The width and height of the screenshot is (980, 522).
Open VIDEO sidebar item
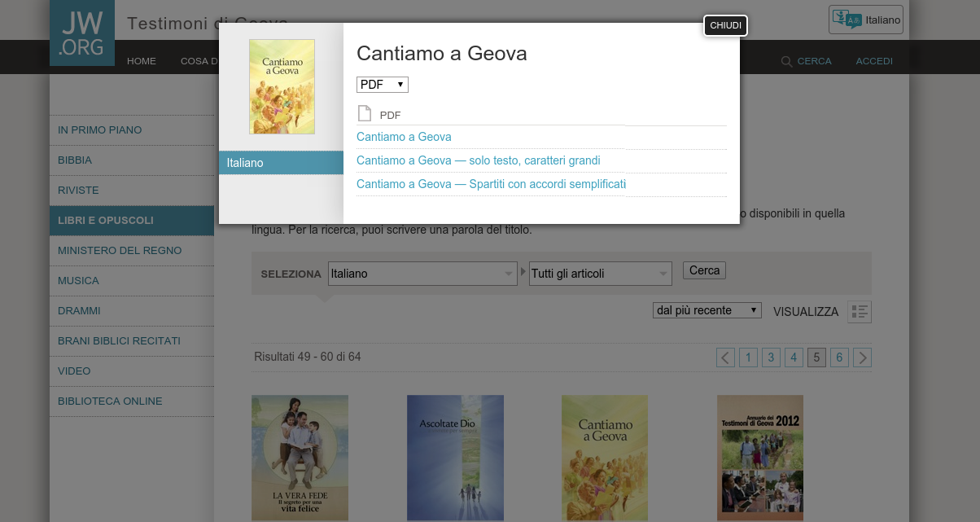(x=132, y=371)
